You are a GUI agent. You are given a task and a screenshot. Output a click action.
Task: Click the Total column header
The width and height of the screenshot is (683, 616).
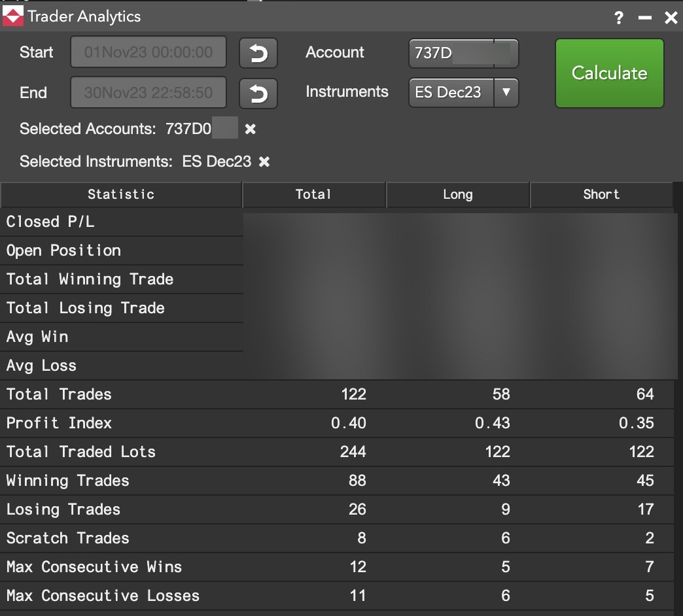click(313, 194)
